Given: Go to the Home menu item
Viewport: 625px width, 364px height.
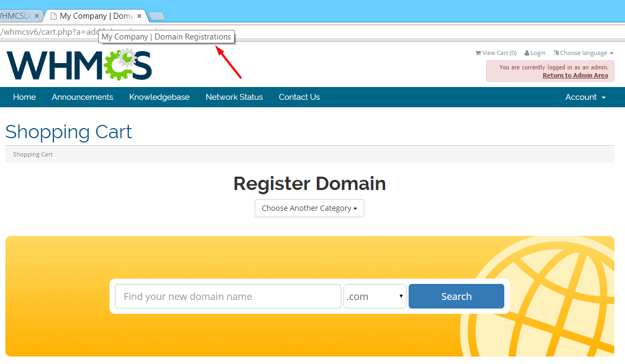Looking at the screenshot, I should 25,97.
